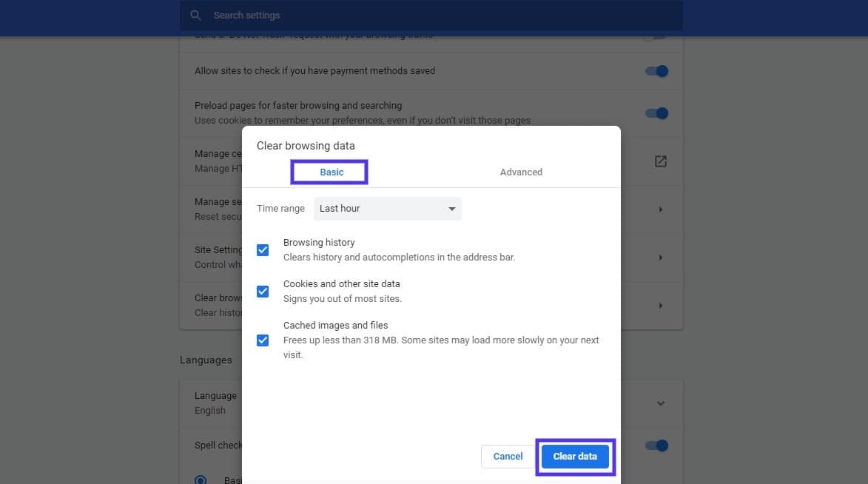Screen dimensions: 868x484
Task: Open Manage certificates external link icon
Action: pyautogui.click(x=659, y=161)
